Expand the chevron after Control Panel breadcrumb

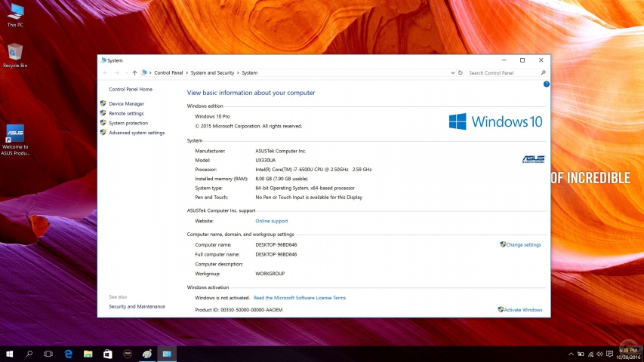point(187,72)
